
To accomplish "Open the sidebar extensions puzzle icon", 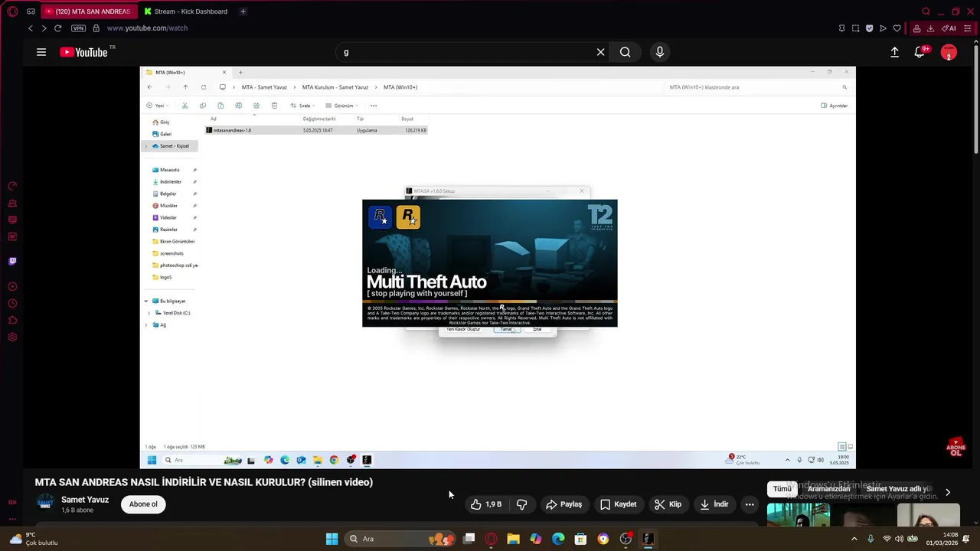I will click(x=12, y=321).
